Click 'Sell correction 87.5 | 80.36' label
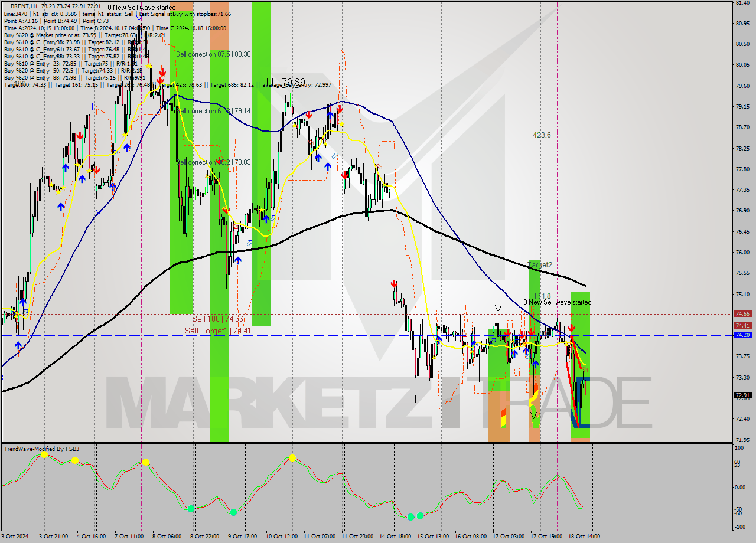The width and height of the screenshot is (756, 543). pyautogui.click(x=213, y=54)
